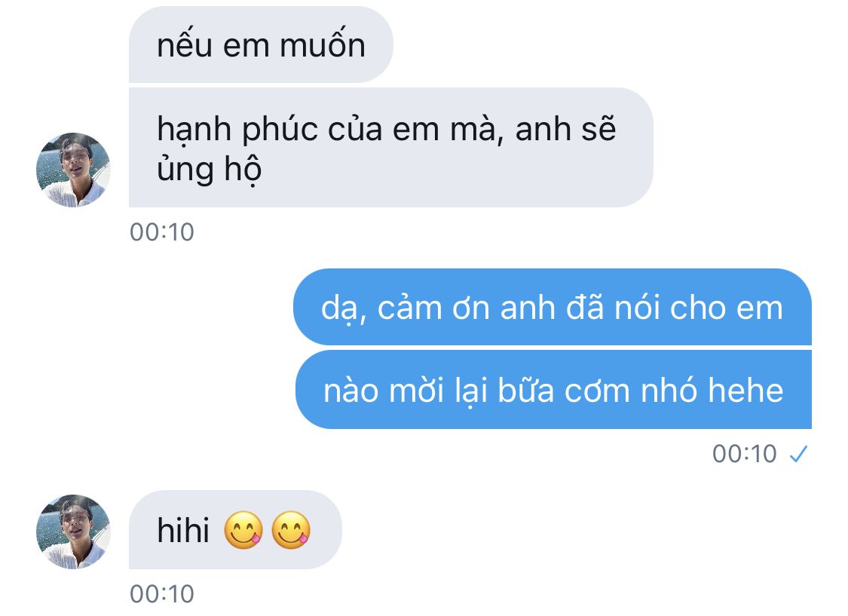
Task: Open sender avatar beside "hạnh phúc của em" message
Action: [x=74, y=170]
